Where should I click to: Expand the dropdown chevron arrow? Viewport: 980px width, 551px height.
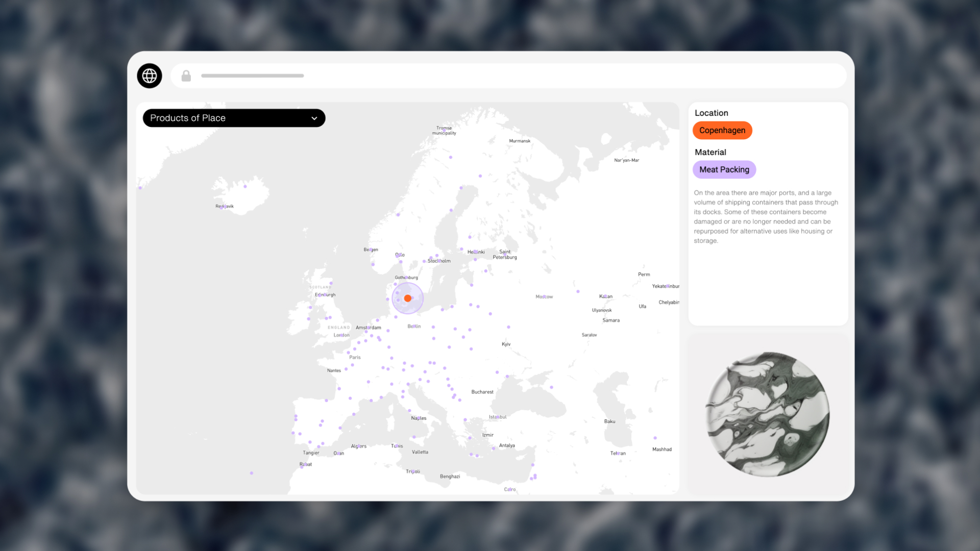(314, 118)
